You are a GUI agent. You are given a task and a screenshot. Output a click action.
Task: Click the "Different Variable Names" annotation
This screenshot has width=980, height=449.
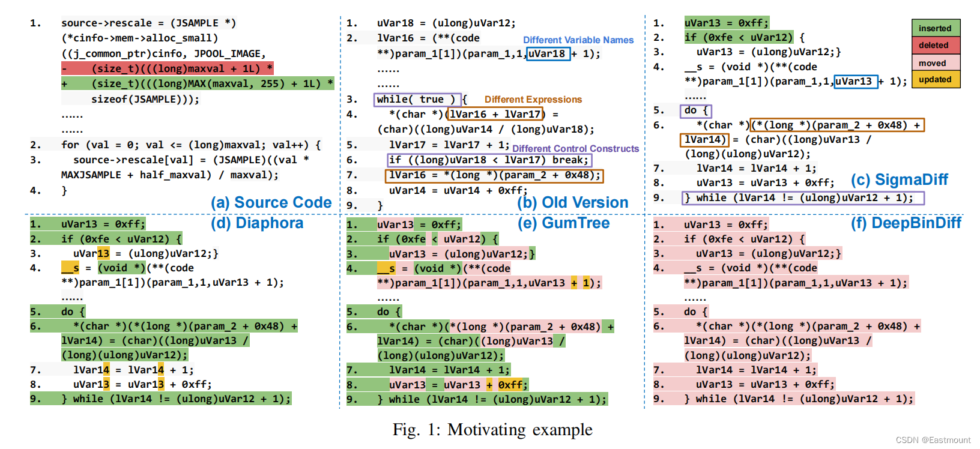click(x=578, y=40)
